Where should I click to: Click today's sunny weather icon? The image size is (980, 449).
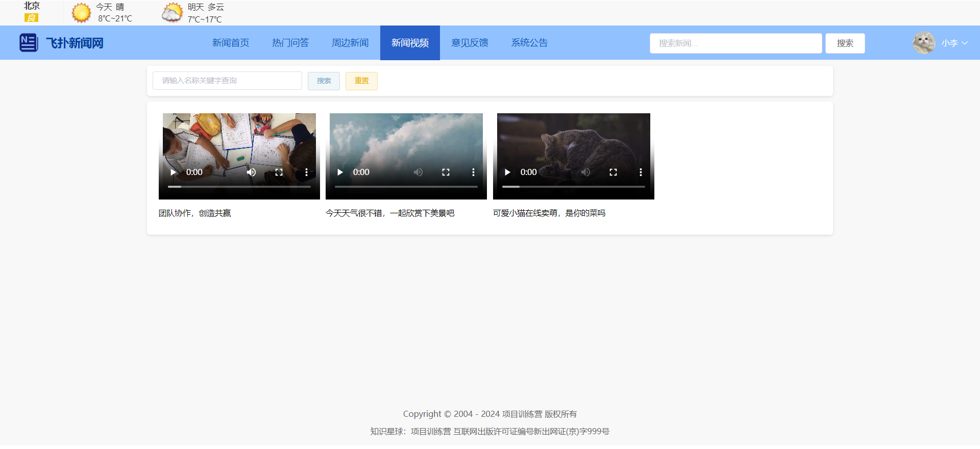(81, 13)
